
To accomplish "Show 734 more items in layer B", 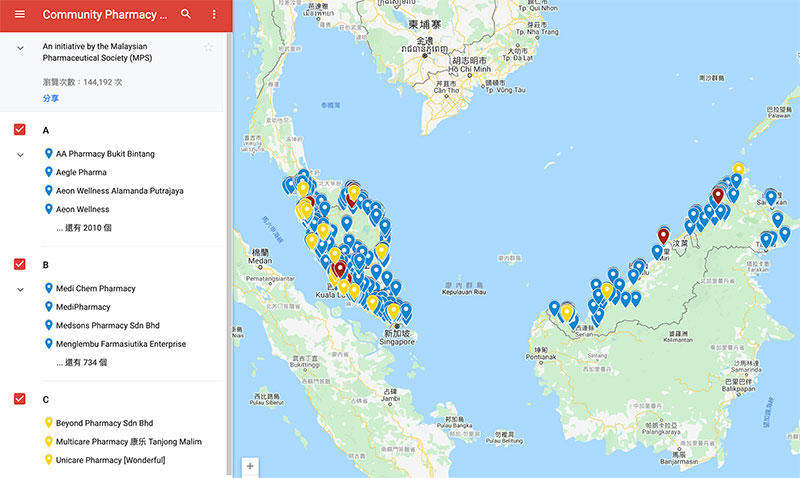I will tap(82, 362).
